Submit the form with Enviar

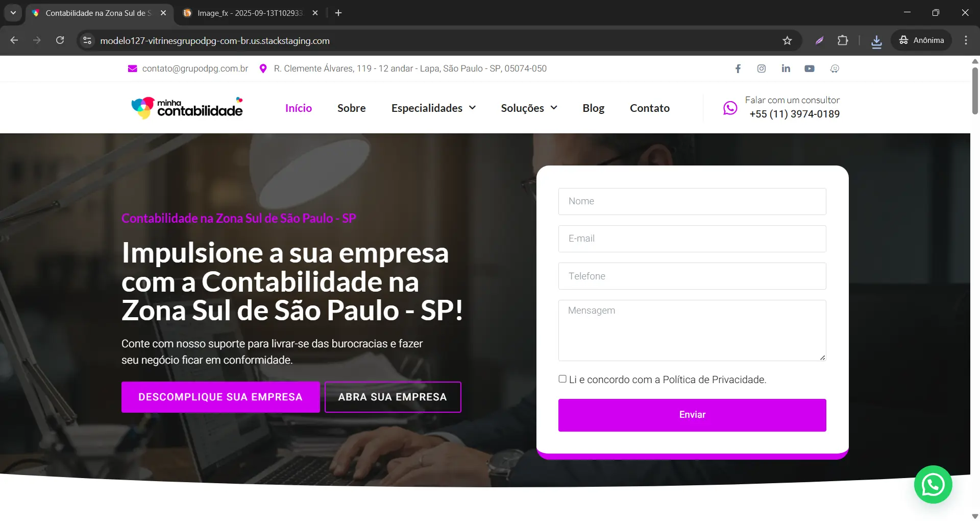(692, 415)
